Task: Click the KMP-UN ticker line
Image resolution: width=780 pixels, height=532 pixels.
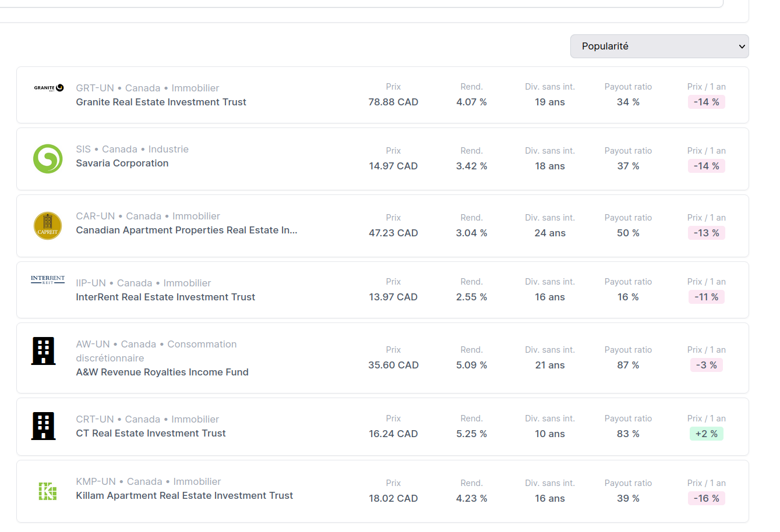Action: coord(149,481)
